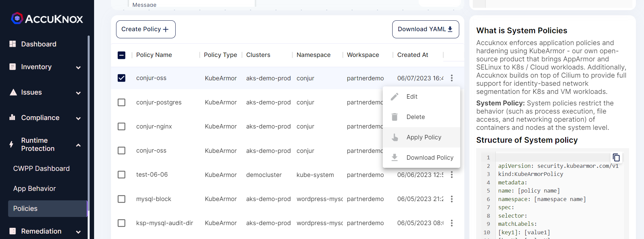Select Apply Policy from context menu
The width and height of the screenshot is (644, 239).
coord(423,137)
